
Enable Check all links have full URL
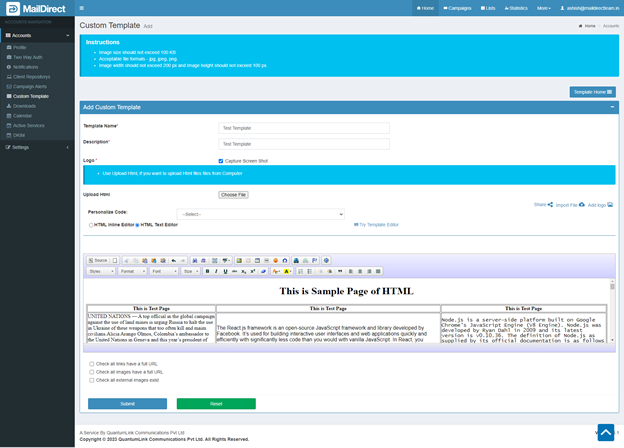pyautogui.click(x=92, y=364)
